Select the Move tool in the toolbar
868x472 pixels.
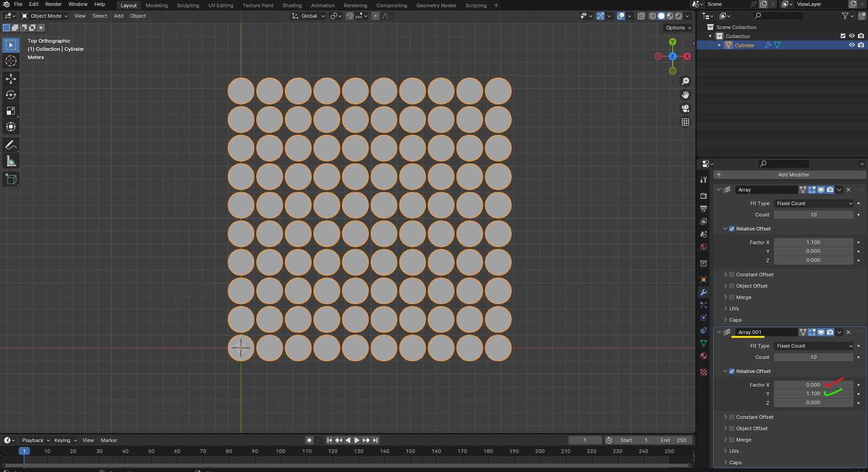click(10, 79)
